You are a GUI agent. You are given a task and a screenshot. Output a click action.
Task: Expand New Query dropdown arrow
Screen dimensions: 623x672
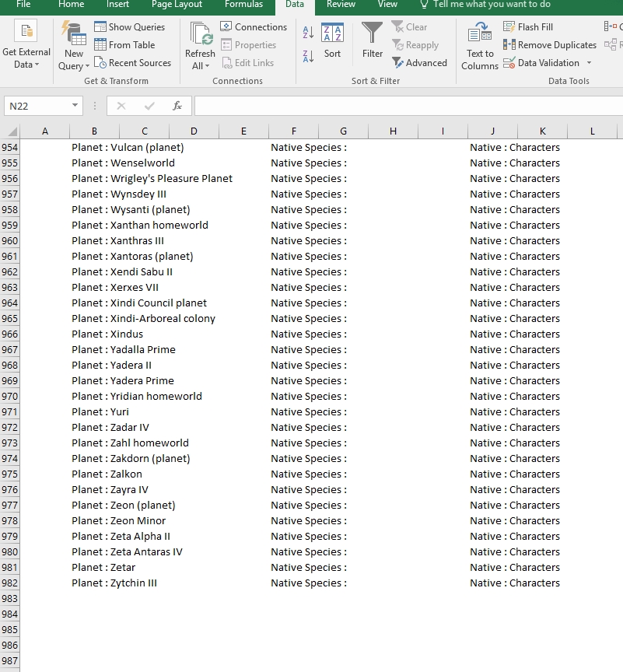(x=87, y=66)
